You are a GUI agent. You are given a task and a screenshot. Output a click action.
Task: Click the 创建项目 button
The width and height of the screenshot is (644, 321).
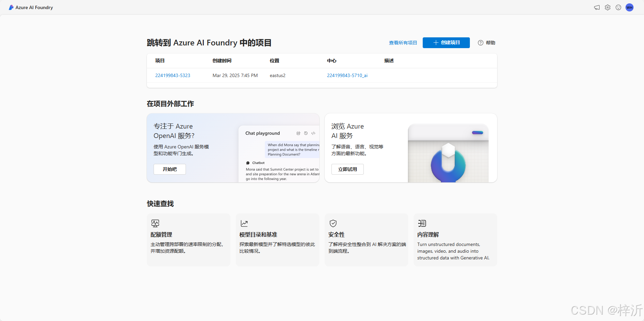(x=446, y=43)
